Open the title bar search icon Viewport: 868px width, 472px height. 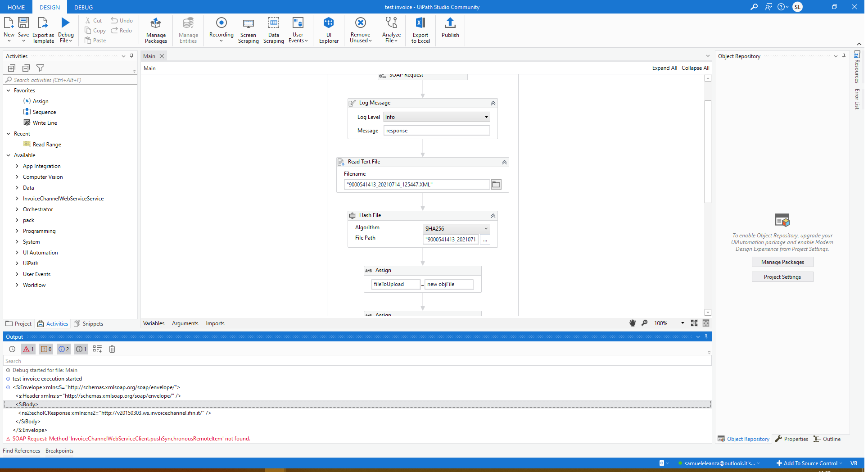754,7
